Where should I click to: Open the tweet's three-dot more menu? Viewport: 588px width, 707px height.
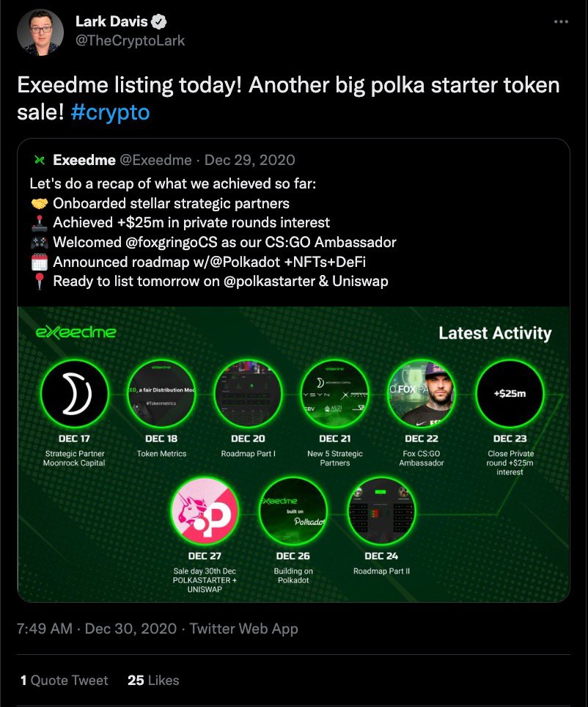[x=560, y=22]
